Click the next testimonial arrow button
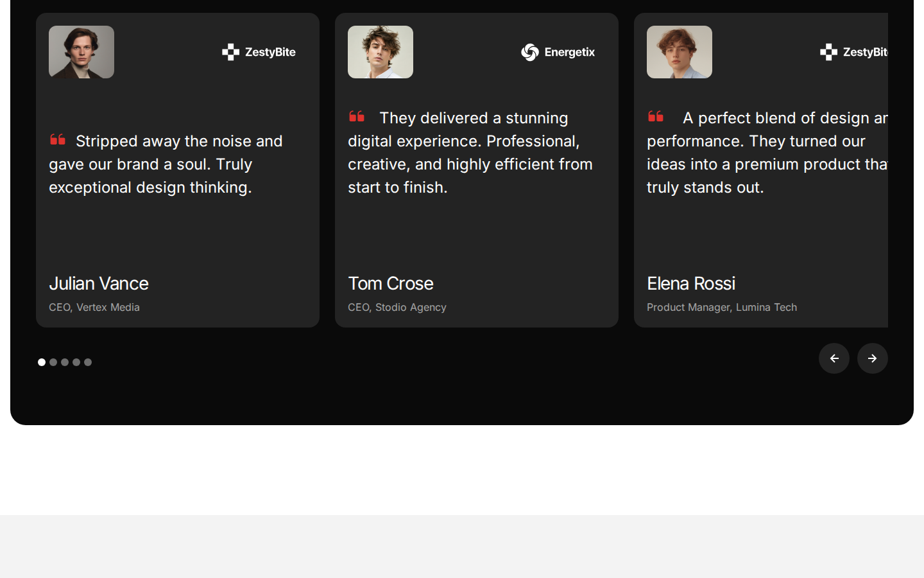Viewport: 924px width, 578px height. [x=872, y=358]
